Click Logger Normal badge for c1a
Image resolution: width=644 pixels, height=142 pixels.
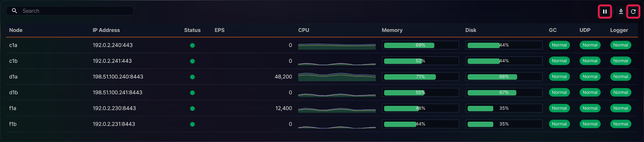pos(620,45)
